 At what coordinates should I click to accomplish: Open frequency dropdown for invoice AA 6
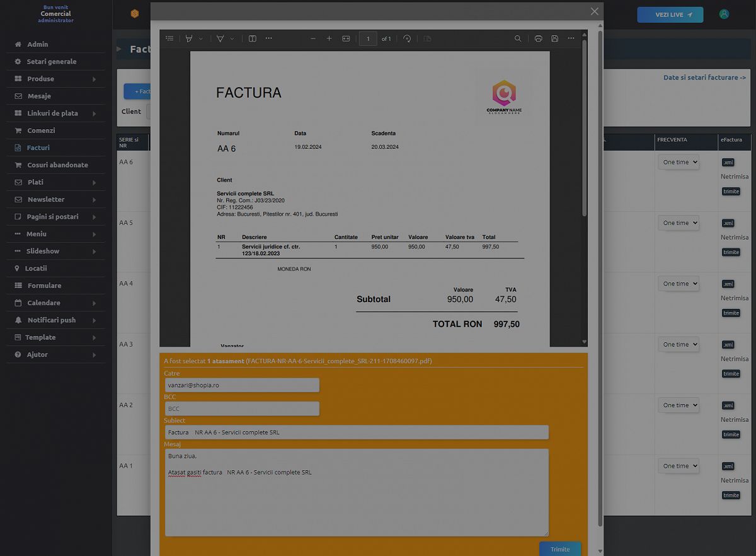(680, 162)
